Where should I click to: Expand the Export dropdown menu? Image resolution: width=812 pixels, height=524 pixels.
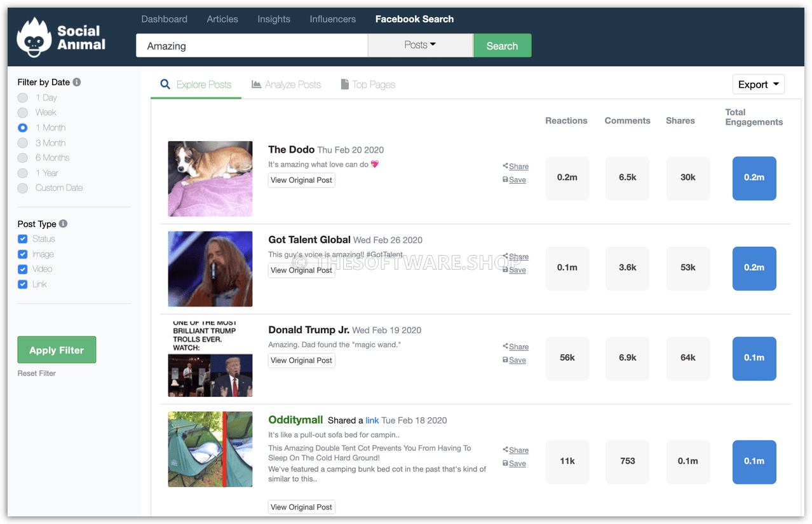coord(758,85)
